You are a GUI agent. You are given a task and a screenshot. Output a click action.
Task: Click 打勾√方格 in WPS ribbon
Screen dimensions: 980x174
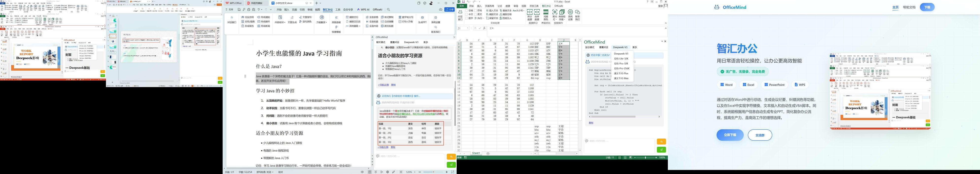pos(406,22)
